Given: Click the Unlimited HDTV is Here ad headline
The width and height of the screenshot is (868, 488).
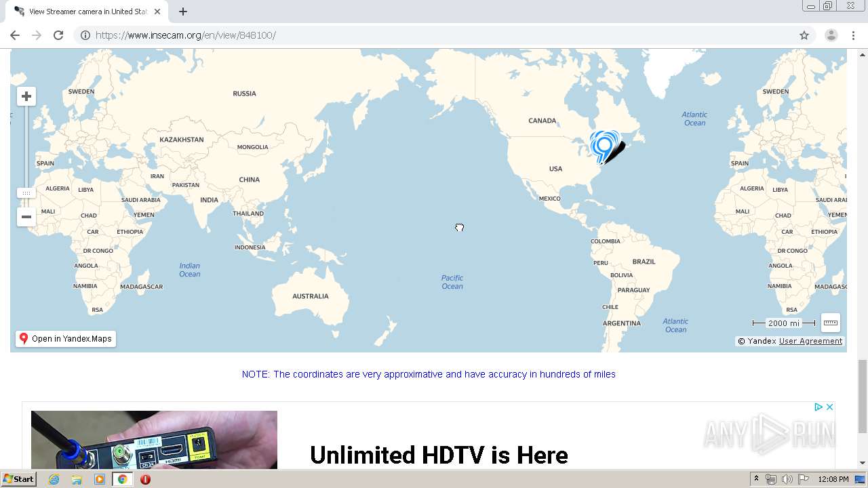Looking at the screenshot, I should coord(439,455).
